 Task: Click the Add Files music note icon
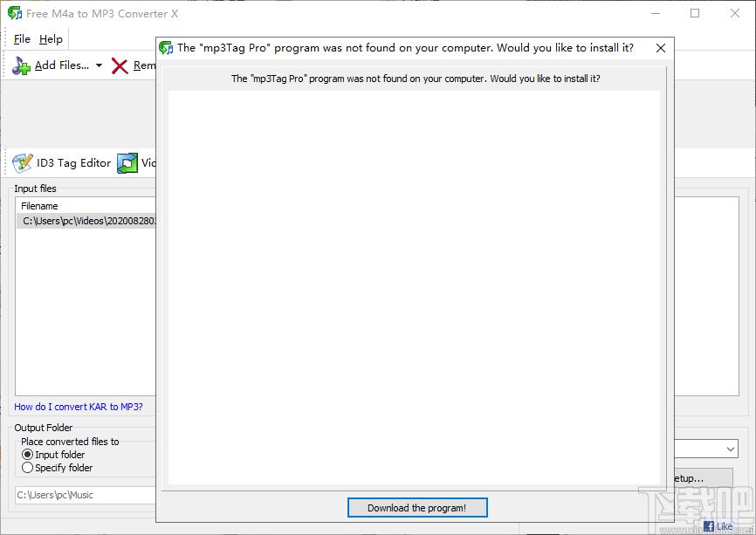click(x=21, y=65)
